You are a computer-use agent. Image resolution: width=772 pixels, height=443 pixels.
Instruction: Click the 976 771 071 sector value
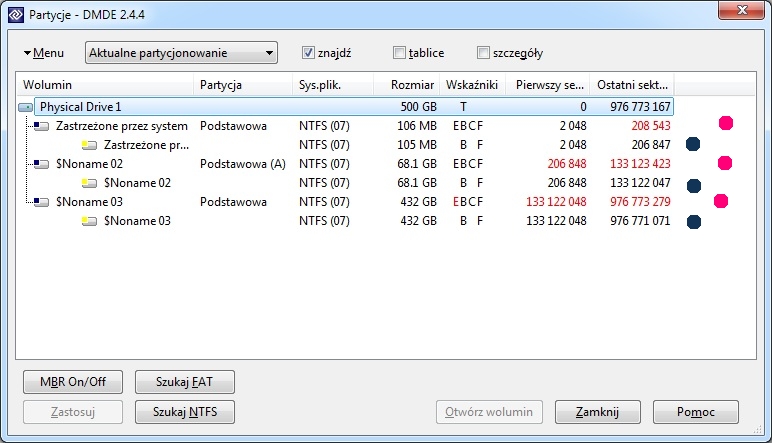[x=640, y=221]
